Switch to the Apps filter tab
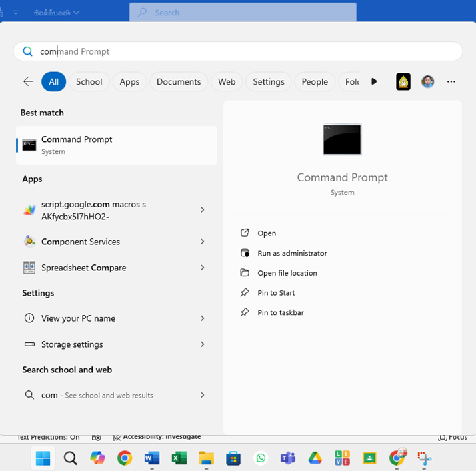The height and width of the screenshot is (471, 476). point(129,81)
